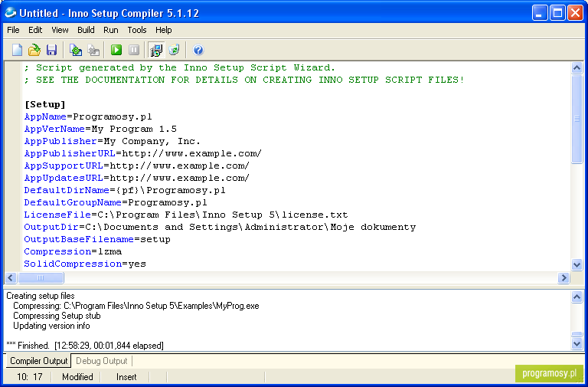Click the Pause toolbar icon
Viewport: 588px width, 387px height.
coord(134,50)
